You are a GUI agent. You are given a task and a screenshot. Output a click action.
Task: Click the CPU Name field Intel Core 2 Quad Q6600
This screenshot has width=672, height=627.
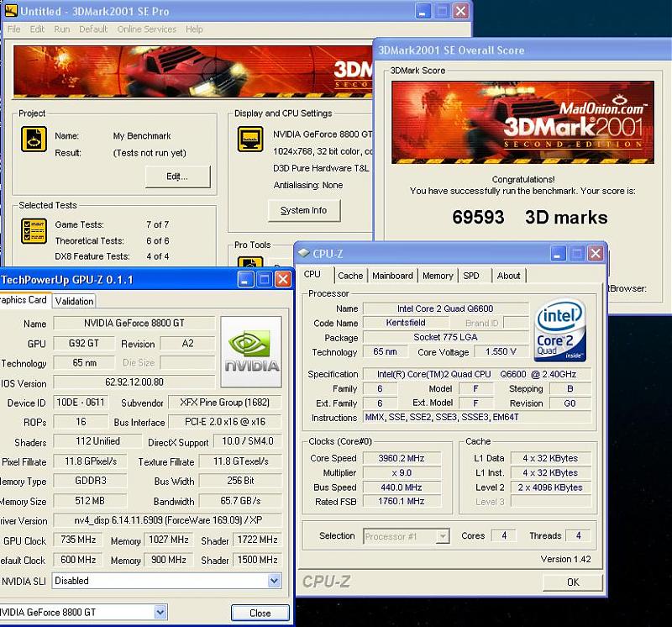click(x=445, y=308)
